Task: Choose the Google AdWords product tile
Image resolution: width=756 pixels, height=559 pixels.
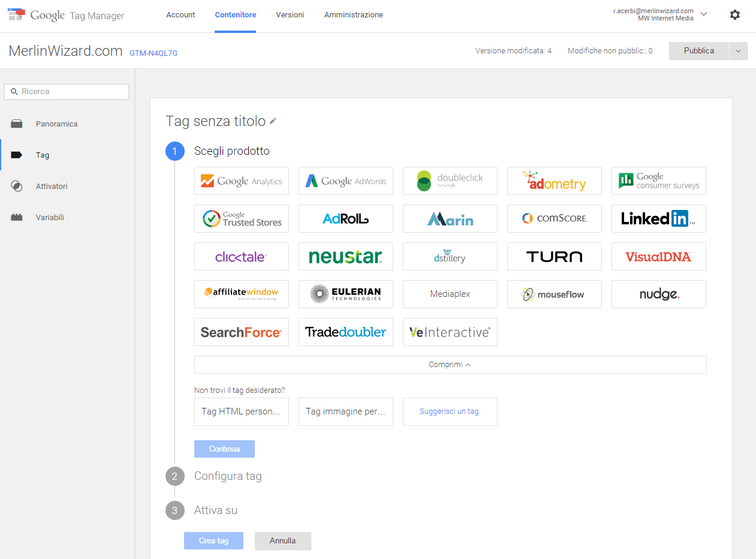Action: point(346,181)
